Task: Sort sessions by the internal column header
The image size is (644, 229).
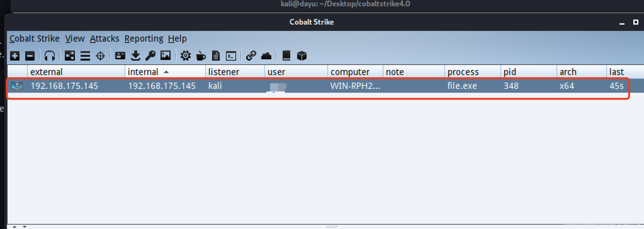Action: [x=165, y=72]
